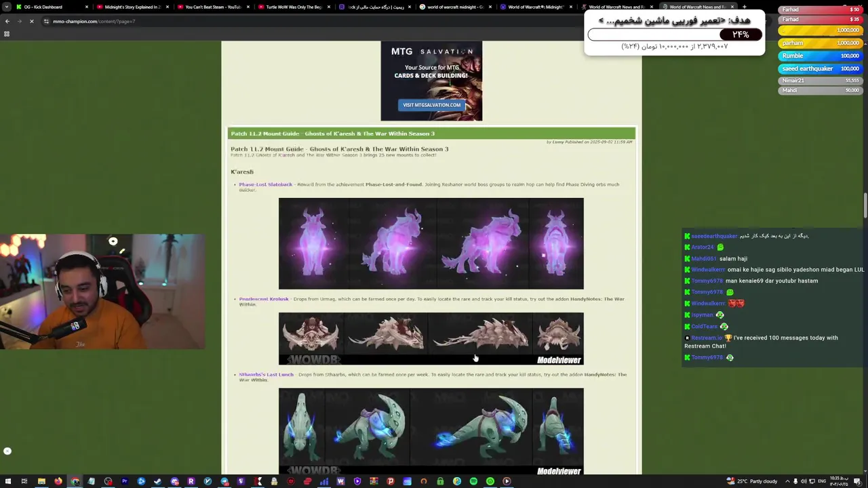Click Rumble's 100,000 donation entry
The width and height of the screenshot is (868, 488).
820,56
